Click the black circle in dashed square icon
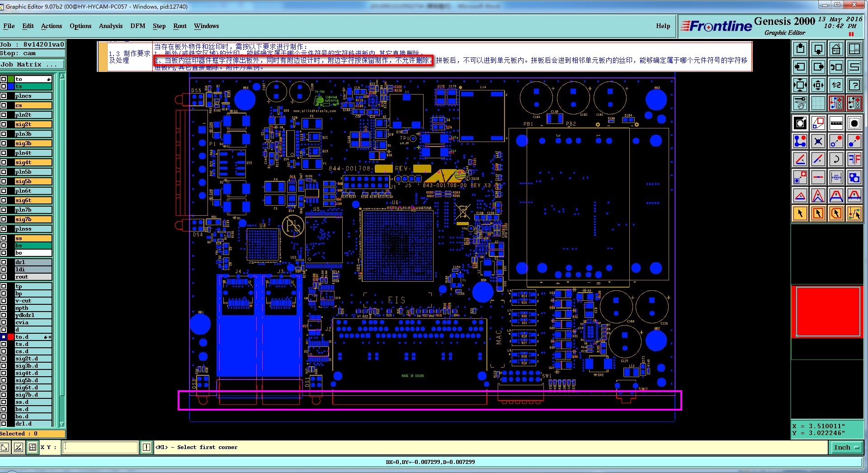 [x=854, y=123]
